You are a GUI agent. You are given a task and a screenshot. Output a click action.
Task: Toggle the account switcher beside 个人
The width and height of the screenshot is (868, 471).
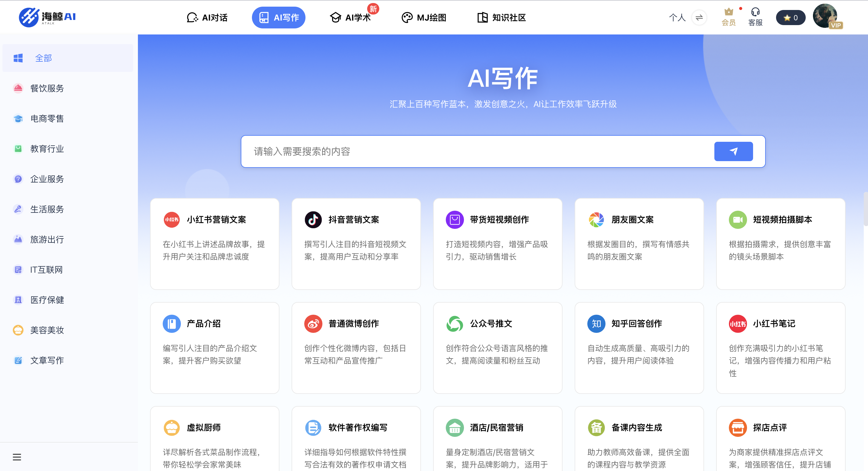click(x=700, y=18)
